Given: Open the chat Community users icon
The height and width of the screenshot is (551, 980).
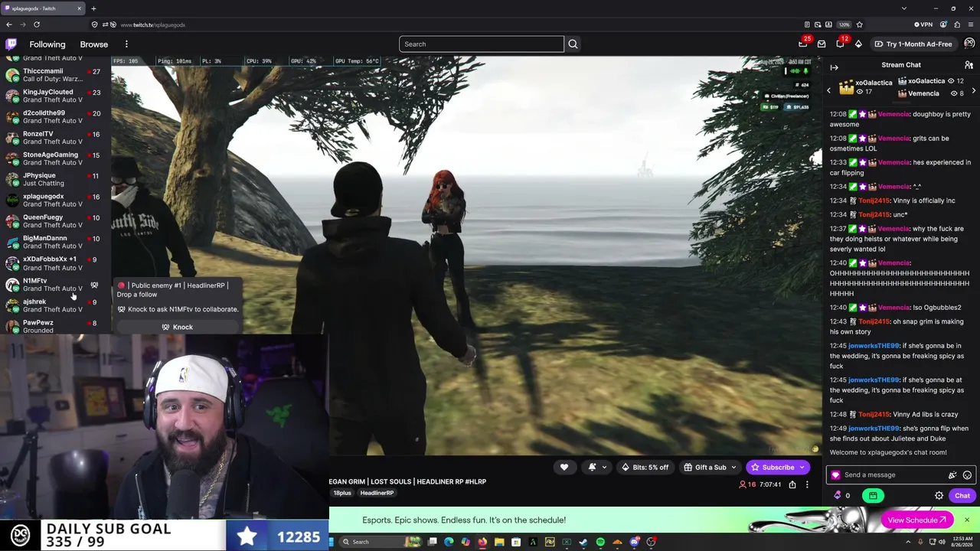Looking at the screenshot, I should click(x=969, y=65).
